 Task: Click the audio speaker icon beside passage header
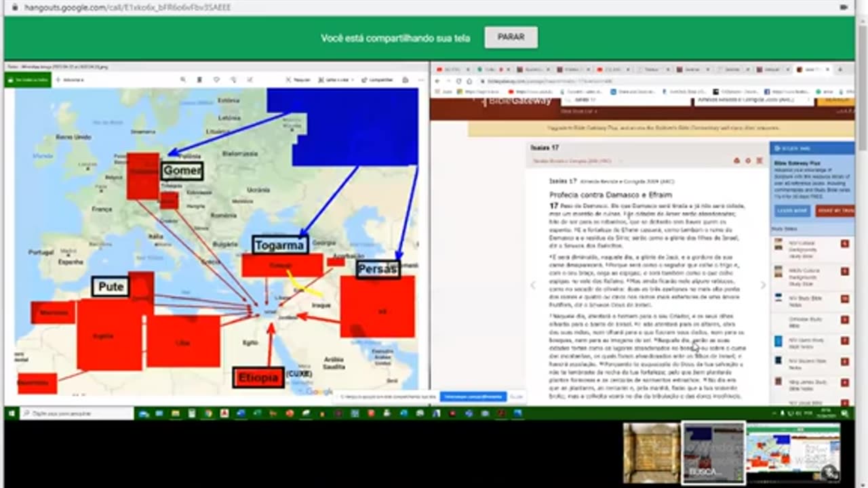pos(737,161)
